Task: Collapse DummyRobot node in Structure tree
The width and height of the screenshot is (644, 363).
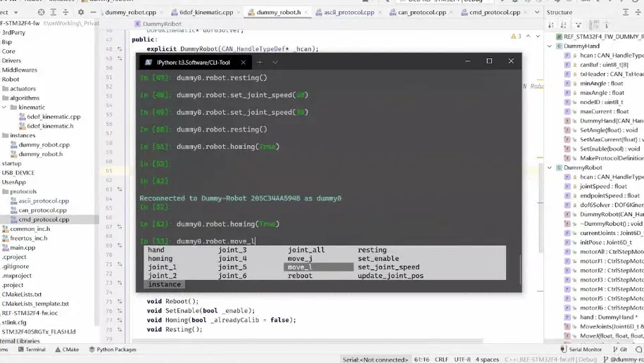Action: [550, 167]
